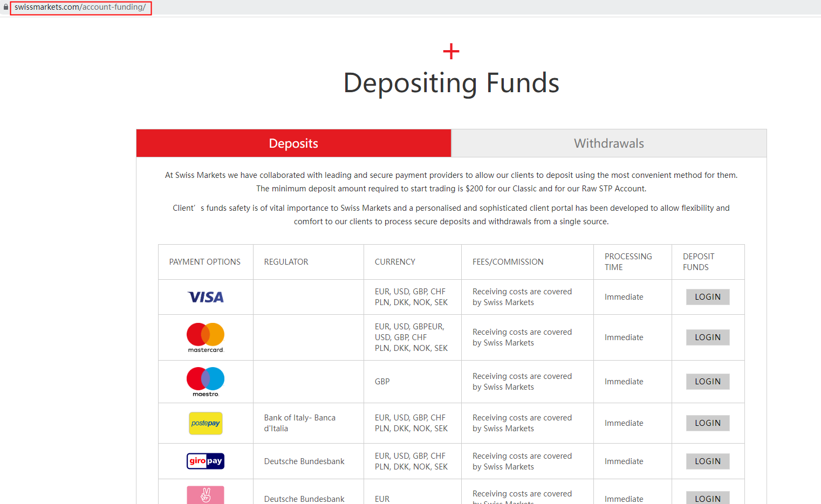821x504 pixels.
Task: Click the paragraph starting 'At Swiss Markets we have collaborated'
Action: [451, 182]
